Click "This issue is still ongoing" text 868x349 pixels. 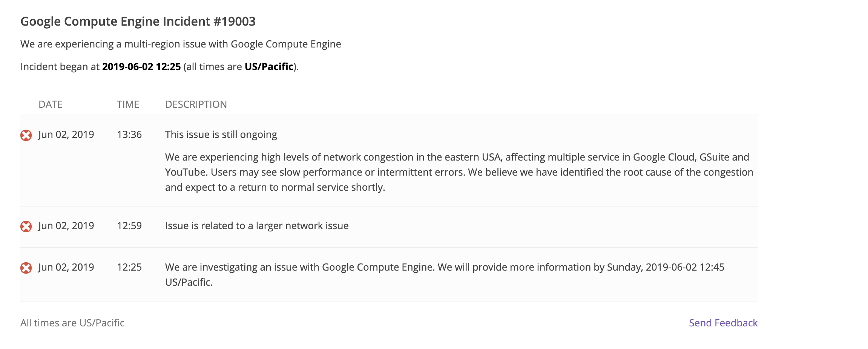(x=221, y=135)
